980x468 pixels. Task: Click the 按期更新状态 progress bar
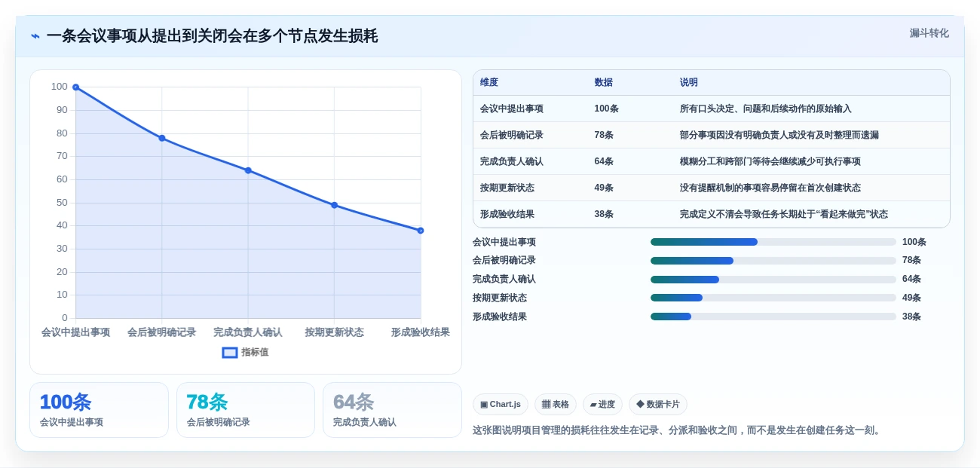(x=773, y=298)
